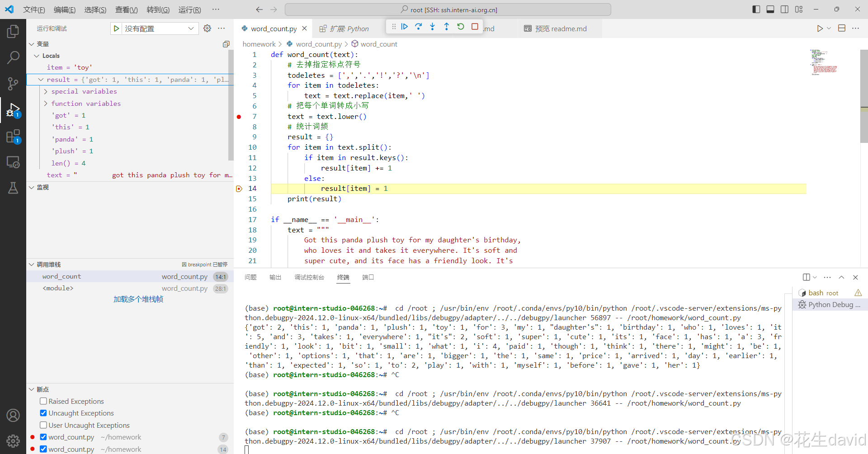Select the Python Debug terminal
This screenshot has width=868, height=454.
point(830,304)
